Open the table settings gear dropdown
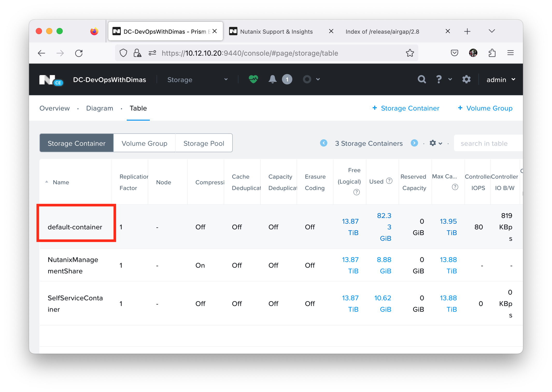The width and height of the screenshot is (552, 392). 436,143
